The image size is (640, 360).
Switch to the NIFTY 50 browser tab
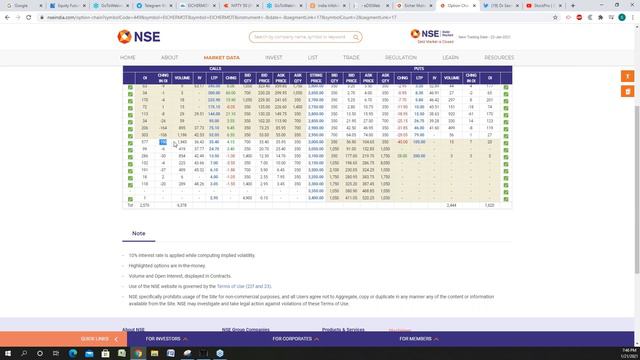coord(242,6)
